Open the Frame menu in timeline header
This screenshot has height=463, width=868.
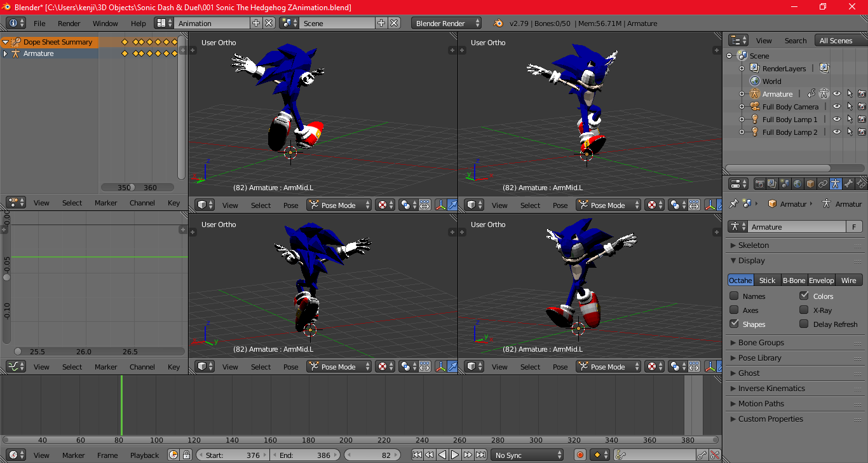click(107, 455)
